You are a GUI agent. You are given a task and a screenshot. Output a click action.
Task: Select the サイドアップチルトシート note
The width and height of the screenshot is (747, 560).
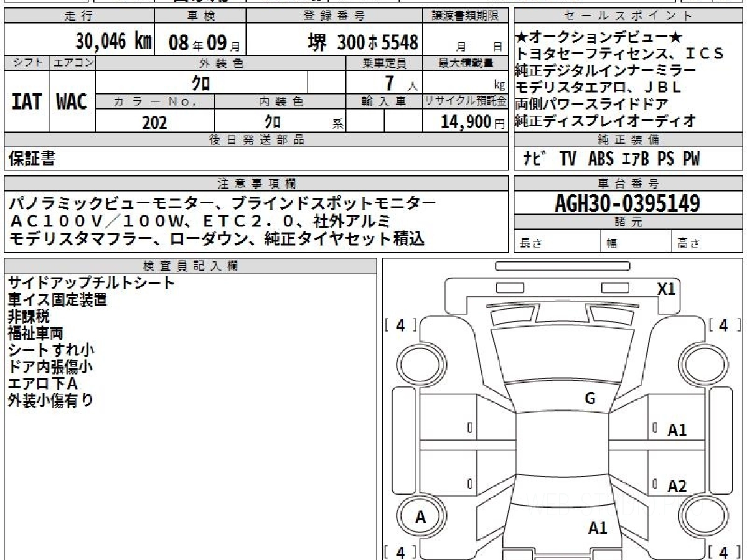[x=92, y=283]
